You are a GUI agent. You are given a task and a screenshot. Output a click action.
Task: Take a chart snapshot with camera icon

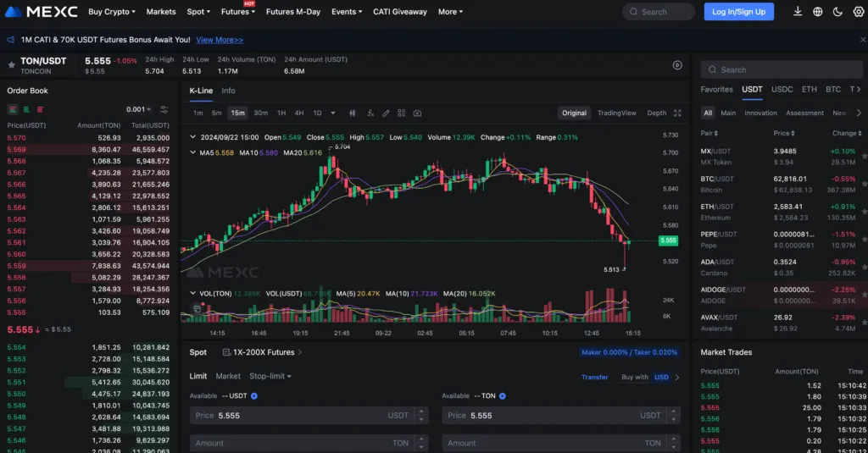coord(417,113)
